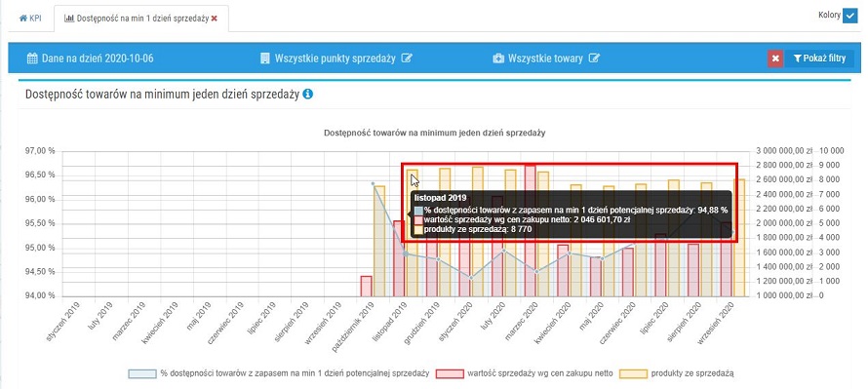Click the październik 2019 yellow bar
The width and height of the screenshot is (868, 389).
[379, 241]
